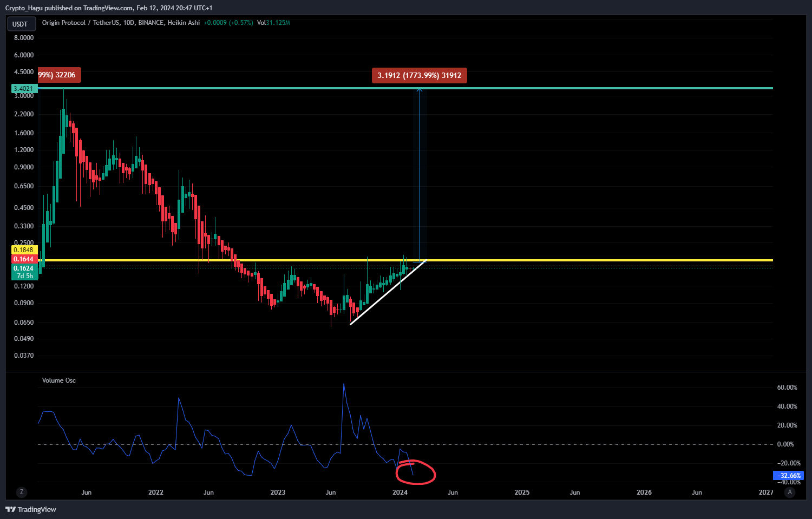Click the 0.3300 price axis label
The width and height of the screenshot is (812, 519).
pos(24,226)
